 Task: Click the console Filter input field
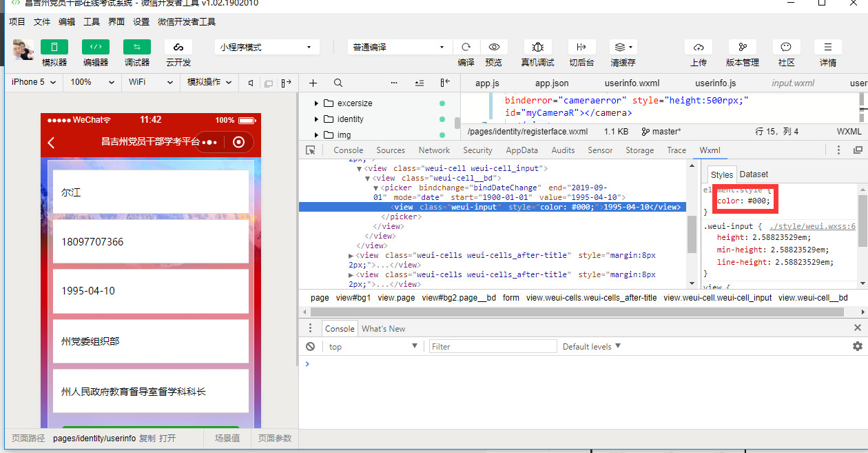[x=493, y=347]
